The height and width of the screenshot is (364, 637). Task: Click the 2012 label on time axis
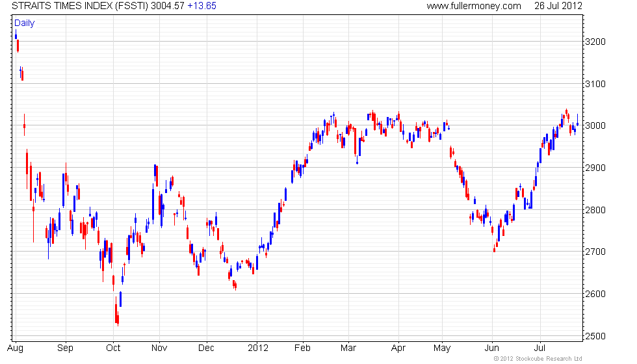click(x=258, y=348)
